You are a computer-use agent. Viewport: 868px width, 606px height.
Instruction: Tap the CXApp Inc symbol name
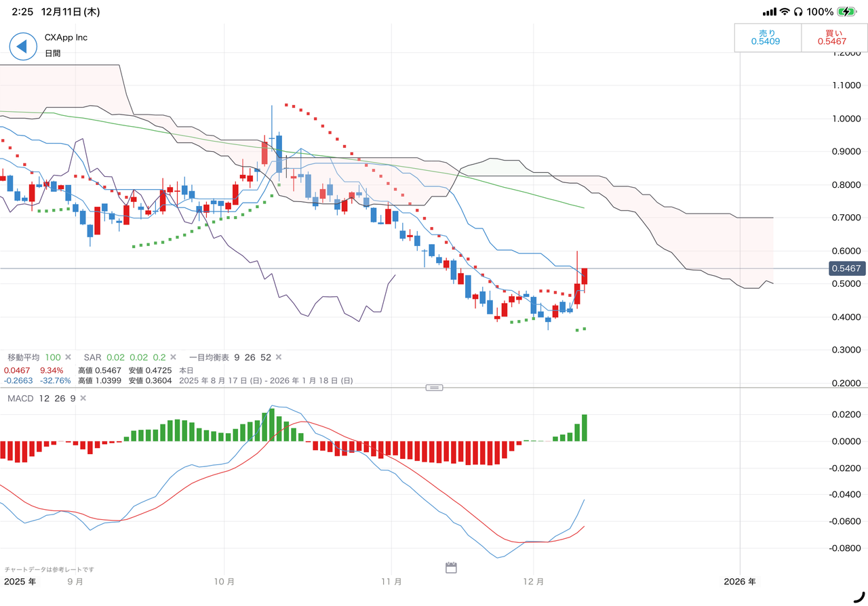coord(66,37)
